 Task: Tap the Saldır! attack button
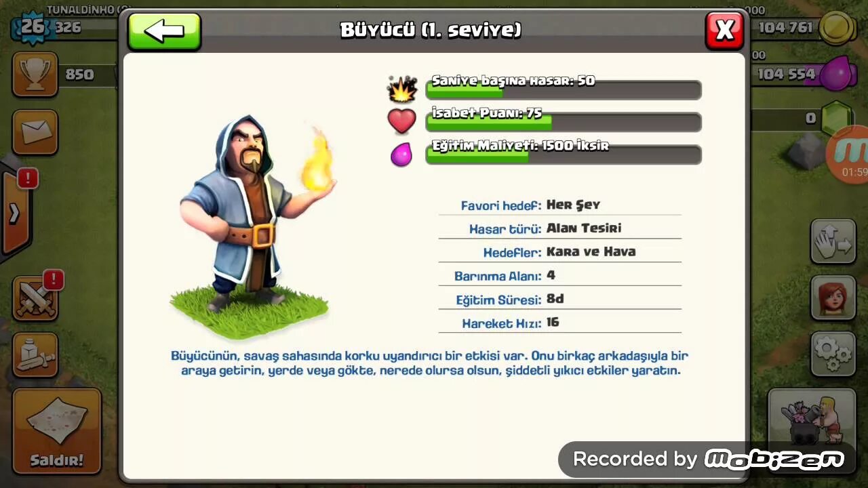click(57, 432)
